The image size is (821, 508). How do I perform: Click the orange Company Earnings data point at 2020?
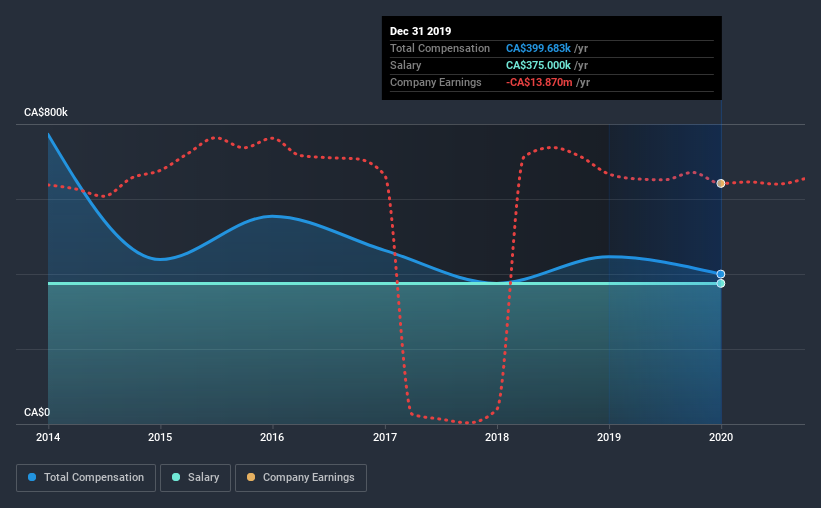(x=721, y=183)
